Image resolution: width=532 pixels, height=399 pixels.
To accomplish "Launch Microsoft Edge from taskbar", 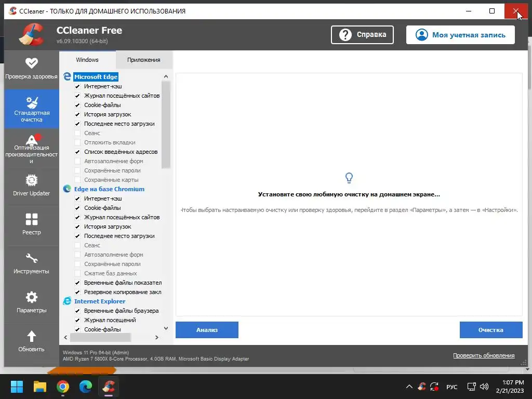I will [x=86, y=387].
